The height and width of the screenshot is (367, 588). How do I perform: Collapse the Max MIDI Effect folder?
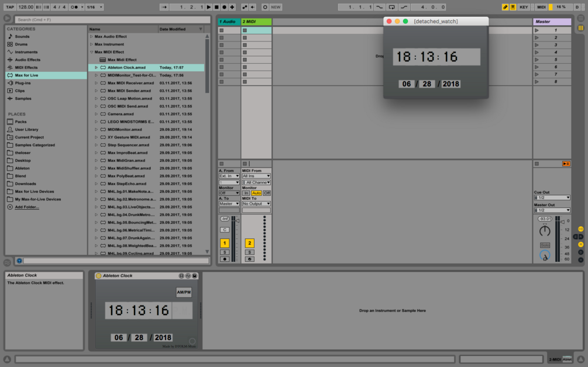pos(91,52)
